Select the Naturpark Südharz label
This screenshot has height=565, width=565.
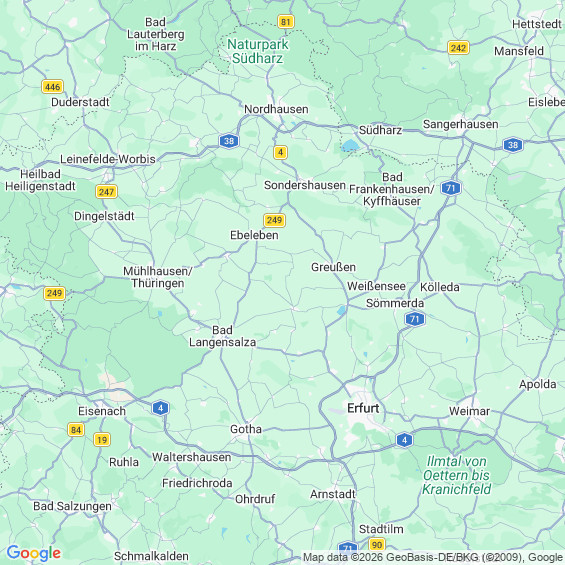258,51
